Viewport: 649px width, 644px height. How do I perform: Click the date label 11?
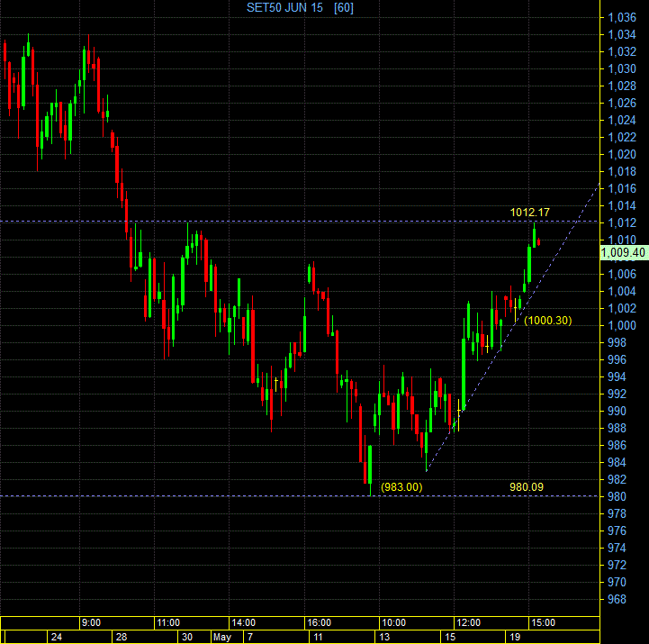[x=318, y=637]
